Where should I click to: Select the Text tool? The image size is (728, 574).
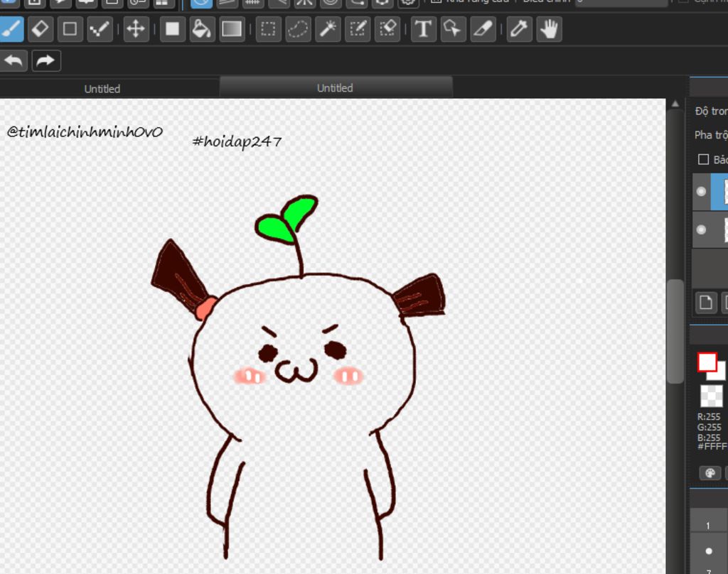[x=423, y=29]
